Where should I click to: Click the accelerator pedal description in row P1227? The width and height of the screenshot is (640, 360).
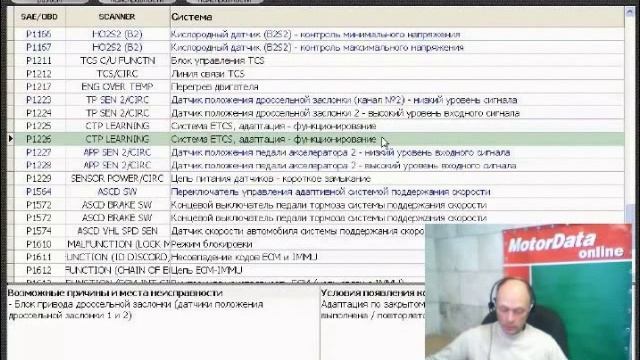340,152
